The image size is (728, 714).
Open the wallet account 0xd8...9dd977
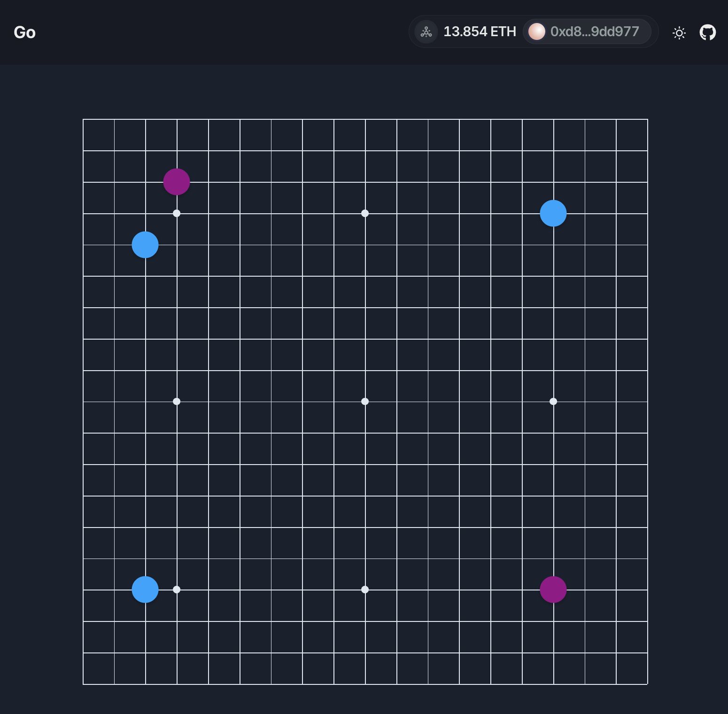pyautogui.click(x=587, y=31)
